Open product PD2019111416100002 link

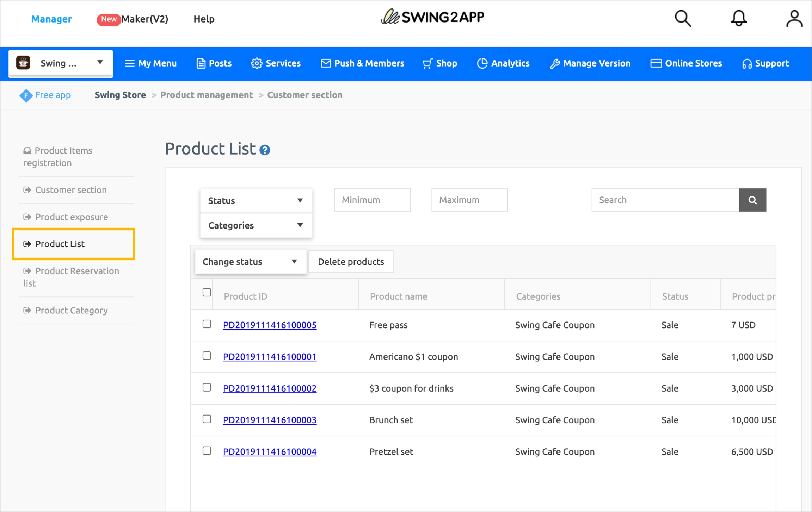tap(270, 388)
